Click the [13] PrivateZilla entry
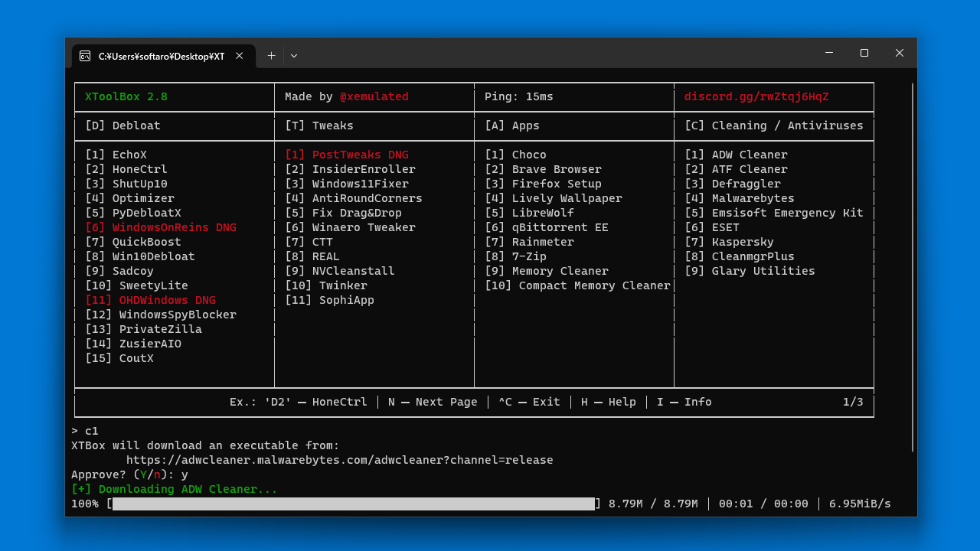 pos(144,329)
